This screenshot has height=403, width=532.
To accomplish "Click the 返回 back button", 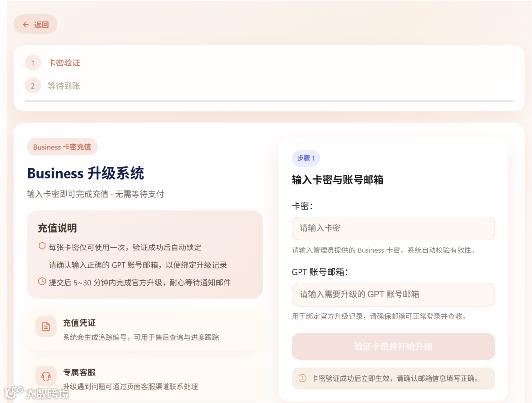I will 35,25.
